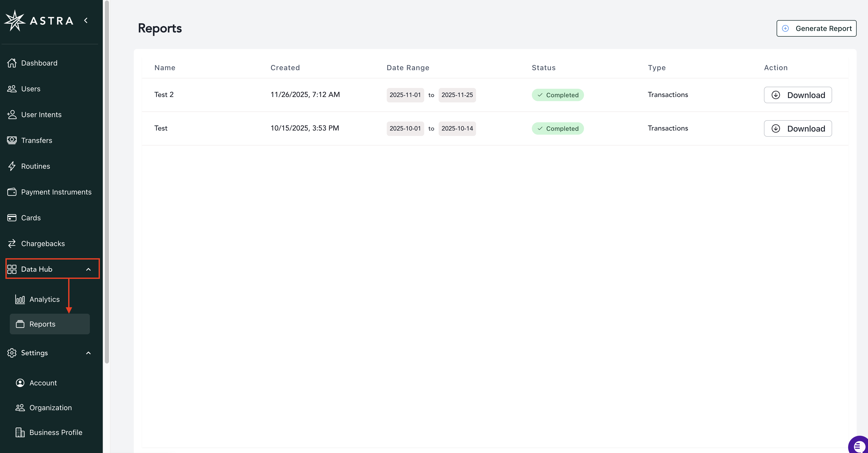This screenshot has width=868, height=453.
Task: Open Account settings
Action: 43,383
